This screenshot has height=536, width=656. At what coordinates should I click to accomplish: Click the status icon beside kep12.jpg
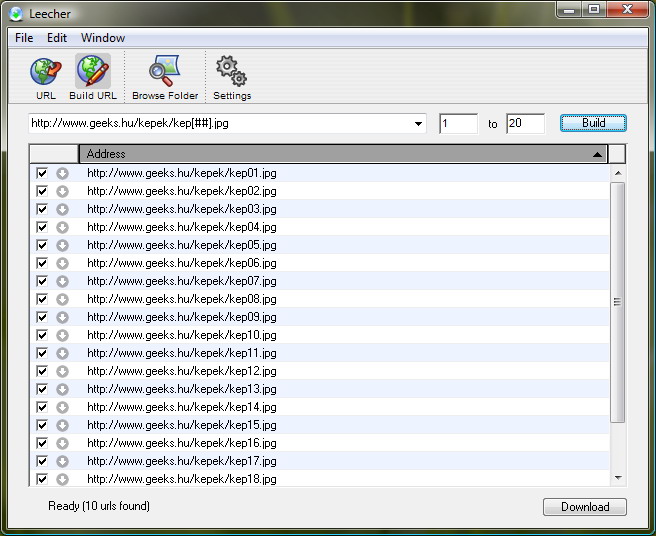coord(62,371)
